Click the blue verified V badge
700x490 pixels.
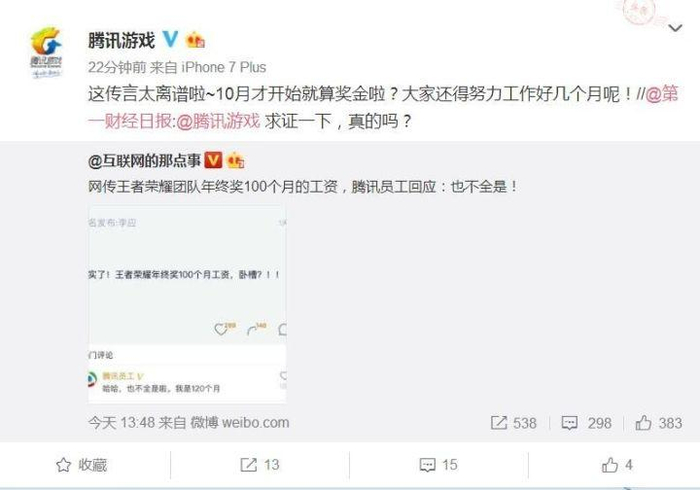tap(170, 40)
